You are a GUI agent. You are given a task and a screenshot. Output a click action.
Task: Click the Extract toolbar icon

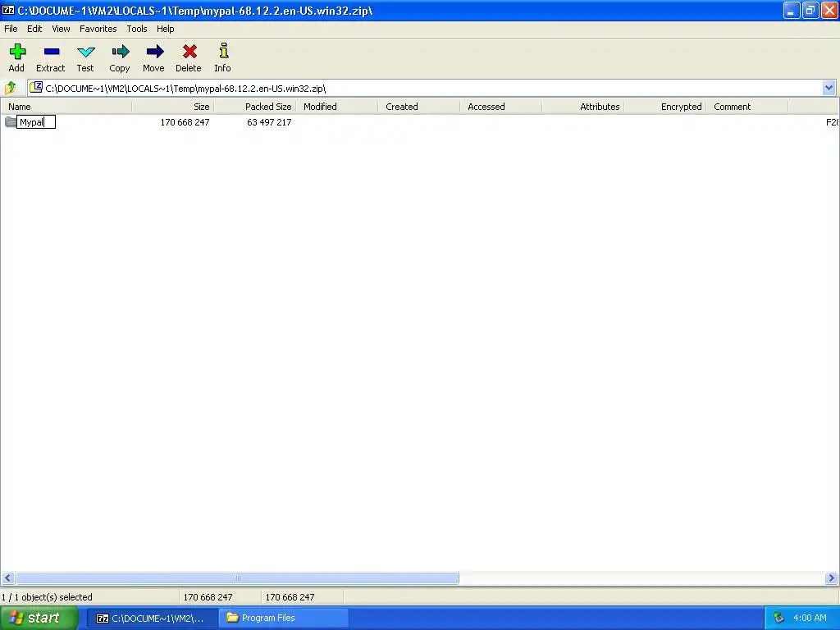(51, 52)
